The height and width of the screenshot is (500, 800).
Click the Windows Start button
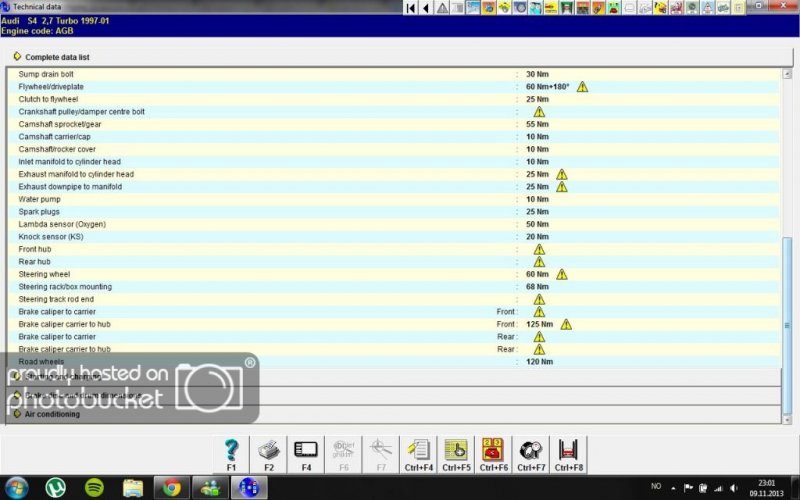17,488
